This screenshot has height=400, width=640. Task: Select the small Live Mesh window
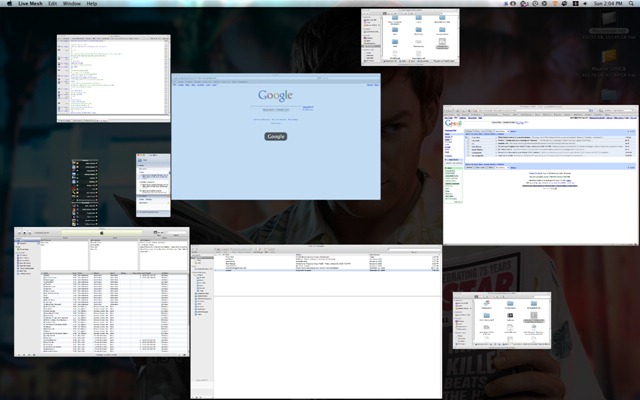(x=153, y=185)
